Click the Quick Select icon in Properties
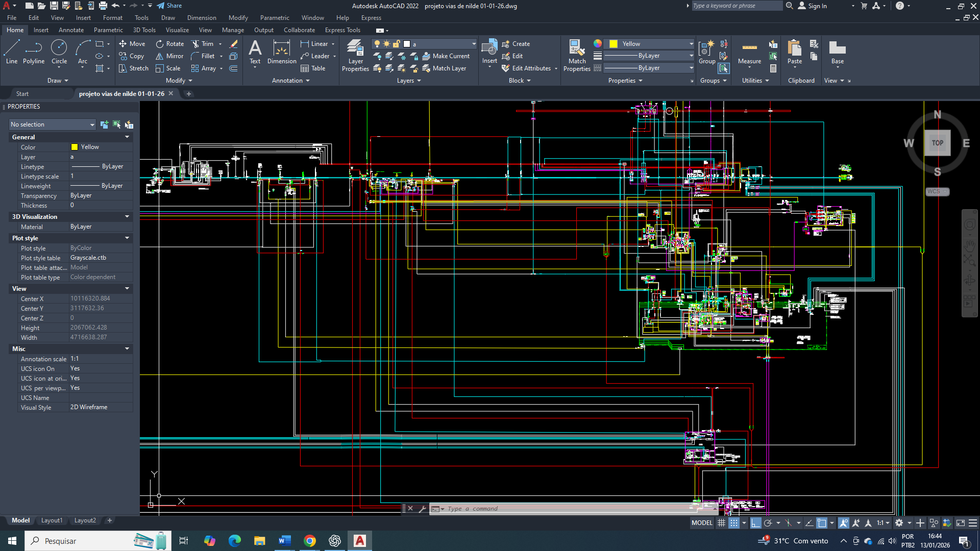Image resolution: width=980 pixels, height=551 pixels. pos(129,124)
